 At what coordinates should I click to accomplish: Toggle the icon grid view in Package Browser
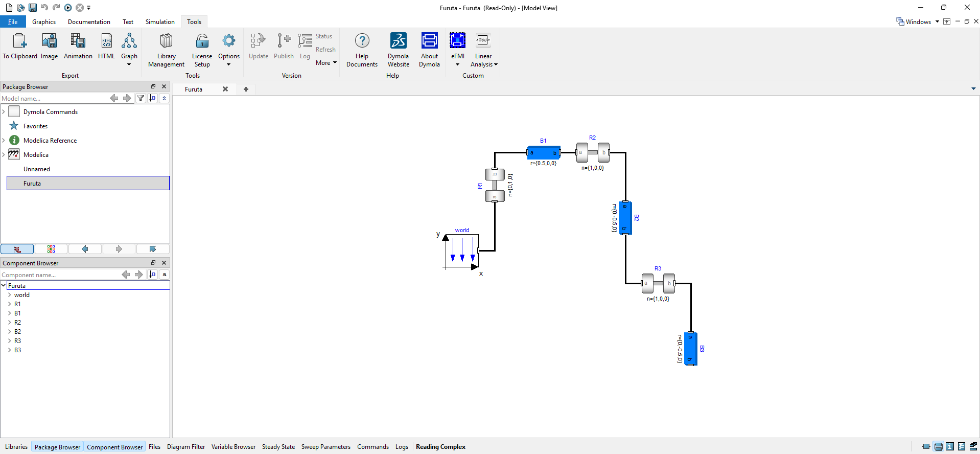pos(51,249)
